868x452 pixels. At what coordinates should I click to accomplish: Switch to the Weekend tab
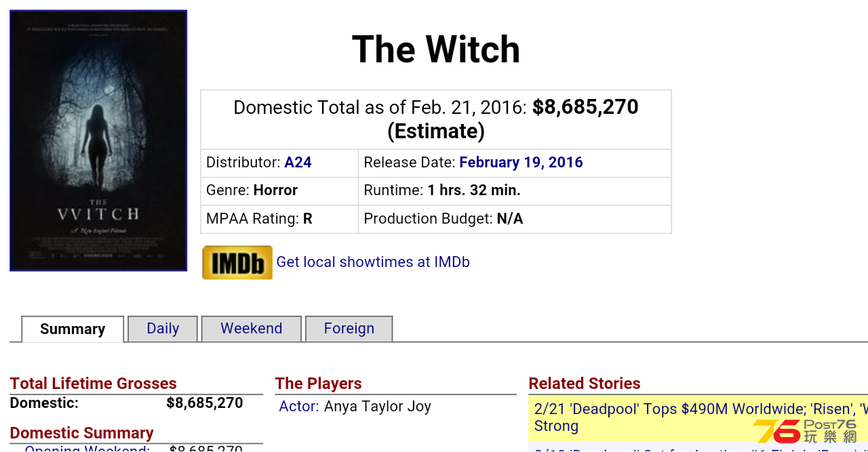coord(251,329)
